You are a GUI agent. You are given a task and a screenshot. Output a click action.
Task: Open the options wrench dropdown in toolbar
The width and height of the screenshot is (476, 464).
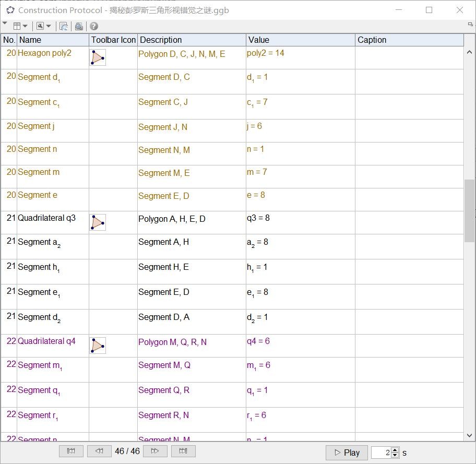coord(44,26)
